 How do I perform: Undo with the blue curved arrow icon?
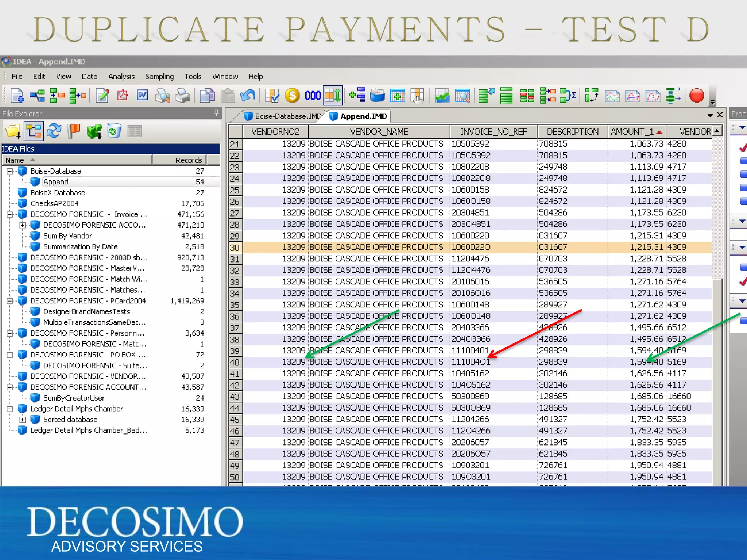248,96
